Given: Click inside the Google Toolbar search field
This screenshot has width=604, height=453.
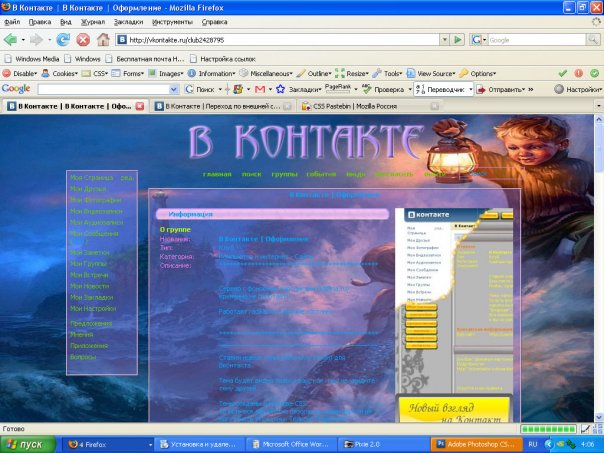Looking at the screenshot, I should pos(104,89).
